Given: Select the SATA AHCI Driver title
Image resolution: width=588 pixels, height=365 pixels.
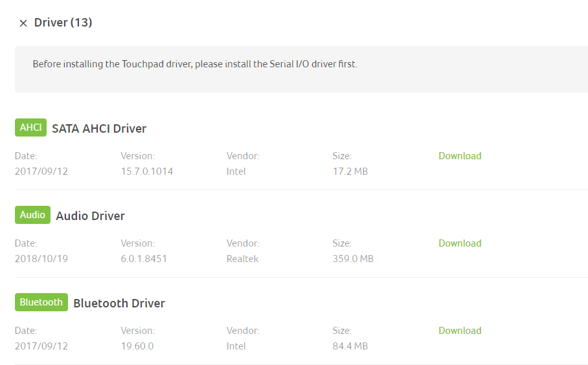Looking at the screenshot, I should 99,129.
